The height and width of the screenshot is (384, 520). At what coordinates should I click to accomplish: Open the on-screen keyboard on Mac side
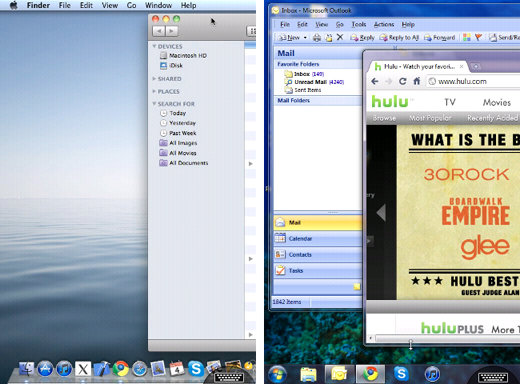point(229,377)
